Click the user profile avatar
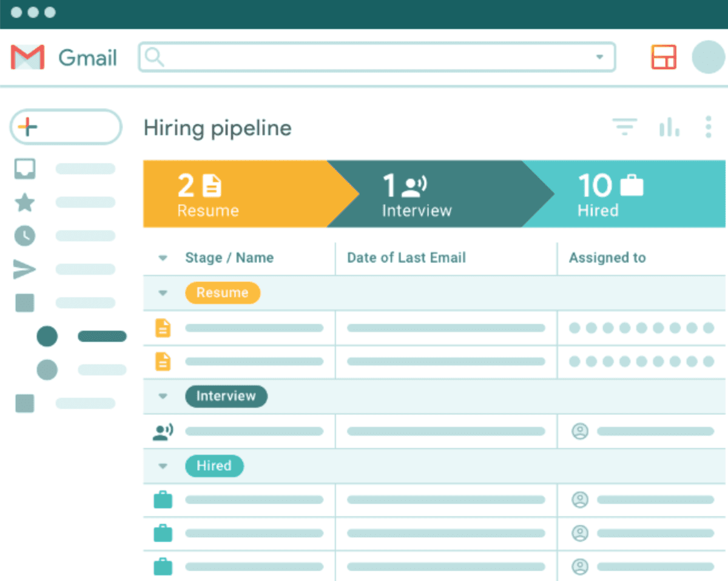The width and height of the screenshot is (728, 581). pyautogui.click(x=708, y=57)
